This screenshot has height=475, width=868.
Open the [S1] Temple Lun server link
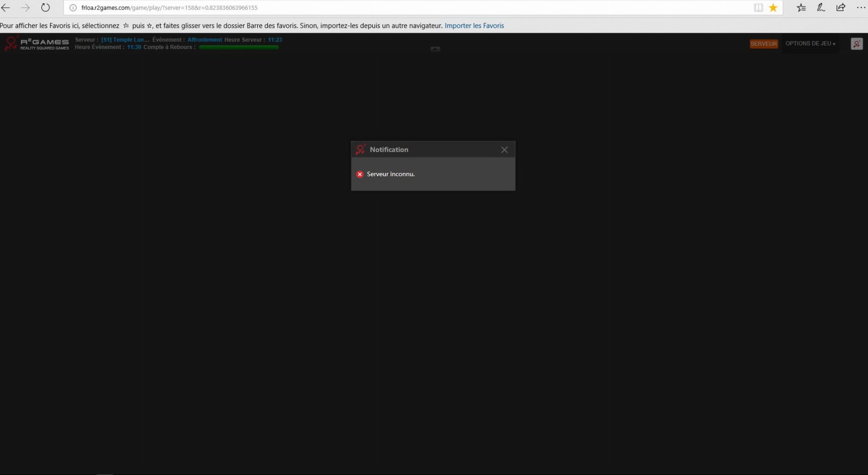click(x=125, y=40)
